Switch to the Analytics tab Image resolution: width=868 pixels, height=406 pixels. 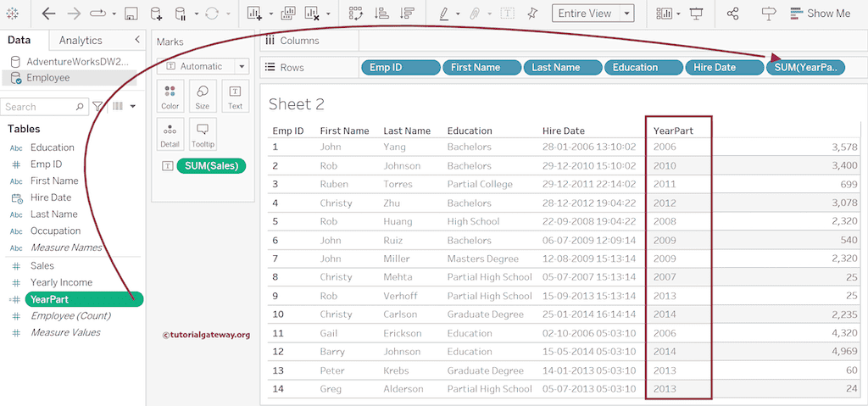81,40
